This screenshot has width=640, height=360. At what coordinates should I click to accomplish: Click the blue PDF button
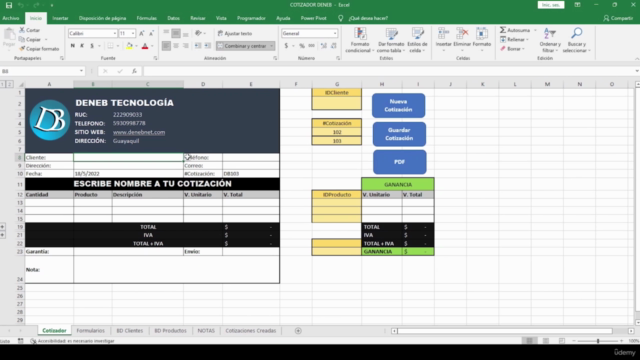click(400, 162)
